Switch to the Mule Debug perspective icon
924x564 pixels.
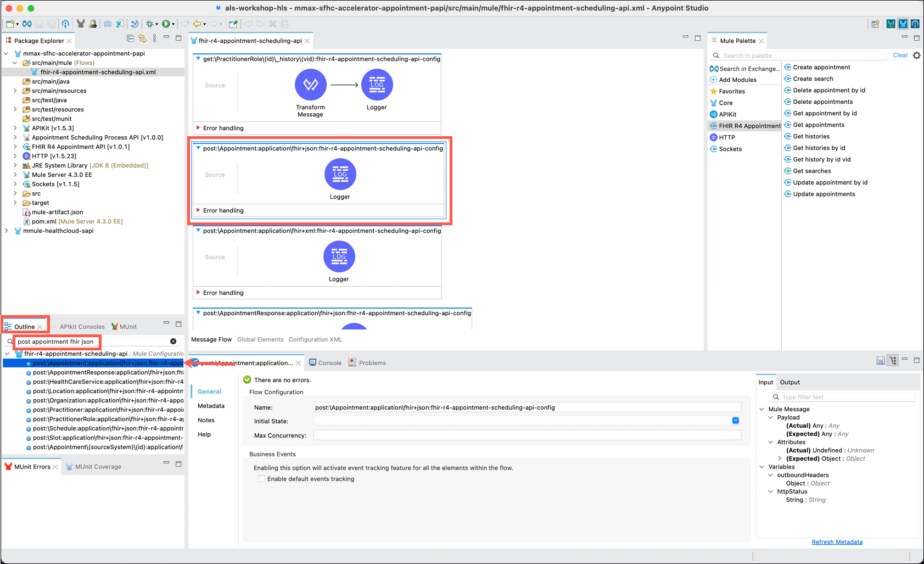point(891,24)
